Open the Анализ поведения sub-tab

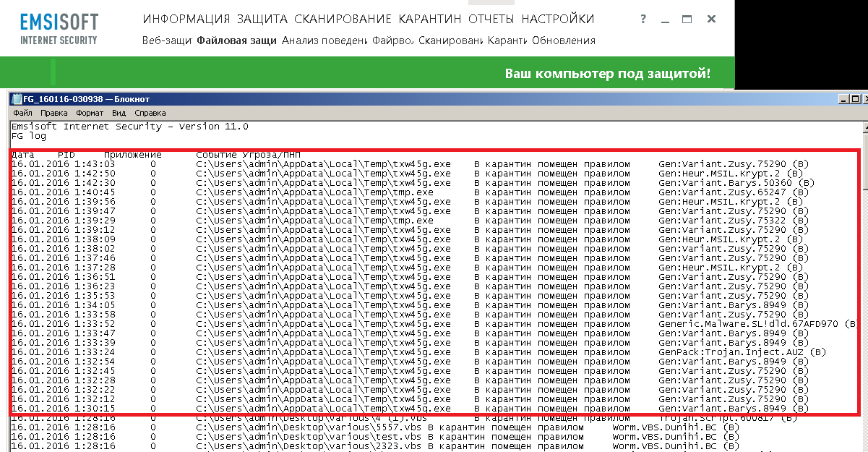(325, 40)
